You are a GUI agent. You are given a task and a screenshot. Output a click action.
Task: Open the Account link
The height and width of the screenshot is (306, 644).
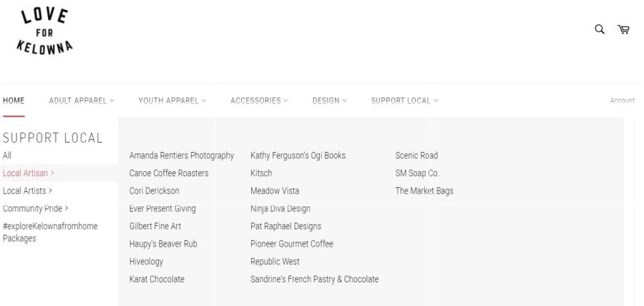coord(623,100)
